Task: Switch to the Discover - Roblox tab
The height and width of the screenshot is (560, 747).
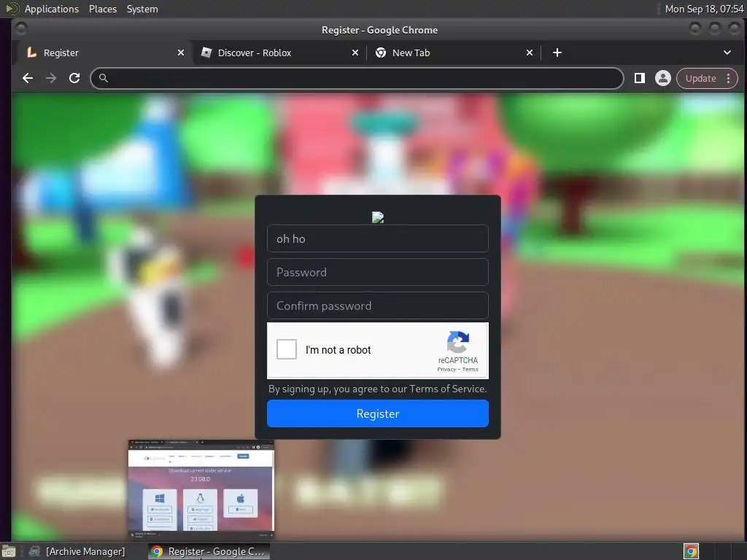Action: pos(279,52)
